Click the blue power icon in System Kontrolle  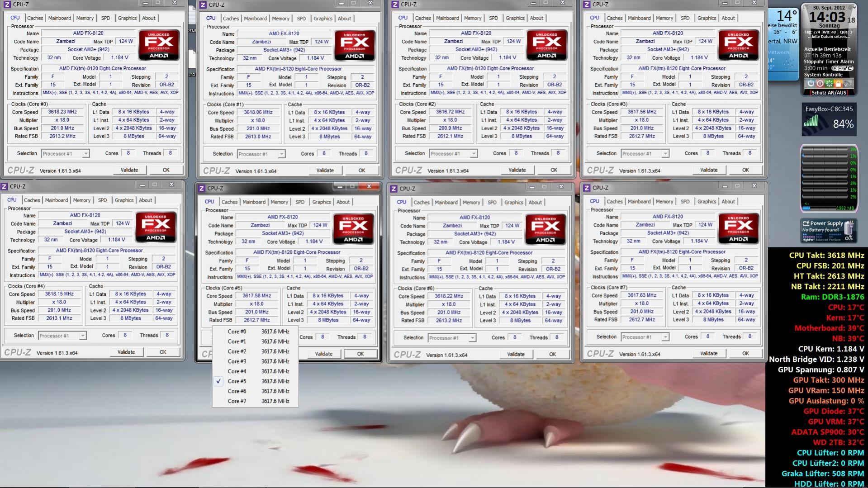tap(811, 83)
